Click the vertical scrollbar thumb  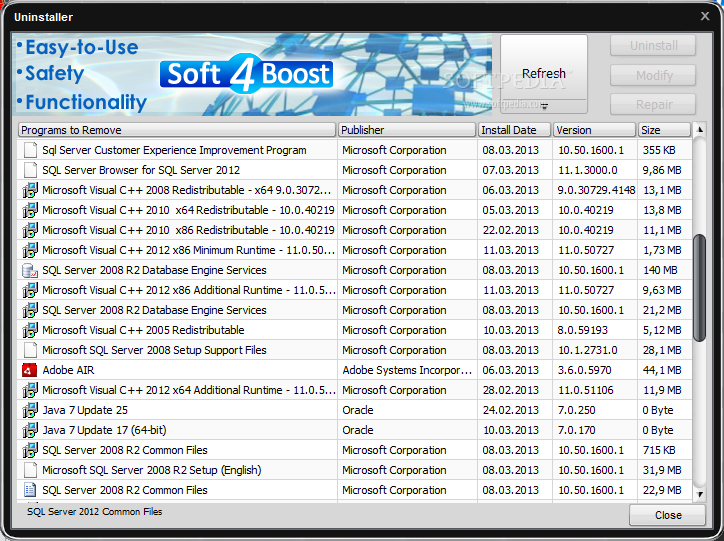tap(700, 288)
